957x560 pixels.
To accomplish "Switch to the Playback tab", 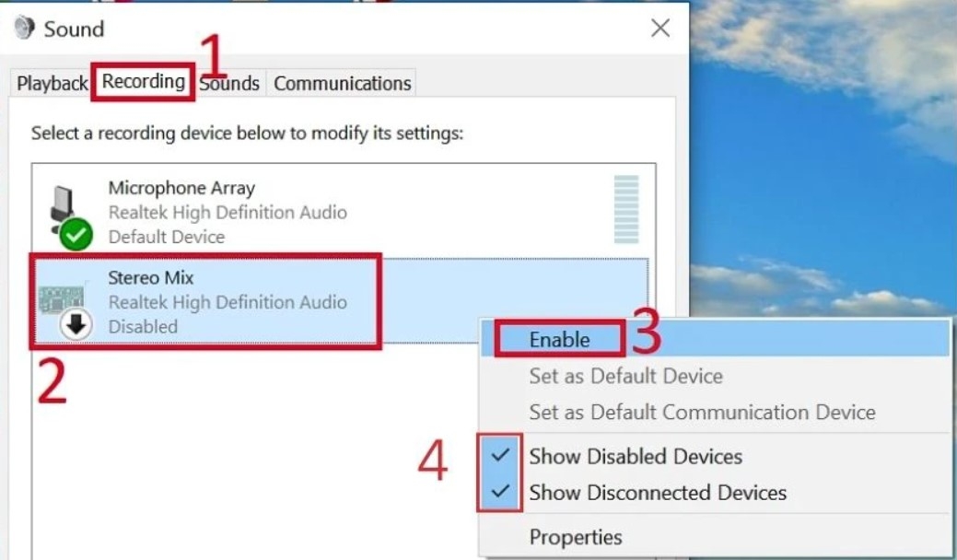I will pyautogui.click(x=52, y=83).
